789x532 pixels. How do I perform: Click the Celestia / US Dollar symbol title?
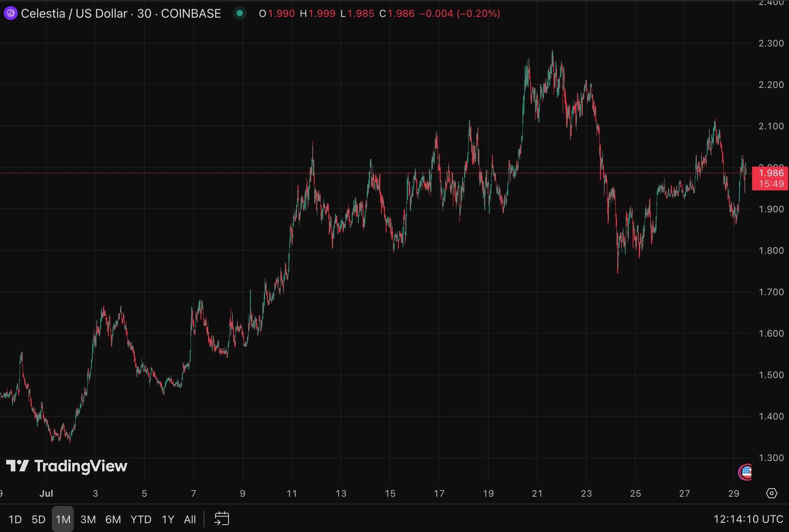[121, 13]
